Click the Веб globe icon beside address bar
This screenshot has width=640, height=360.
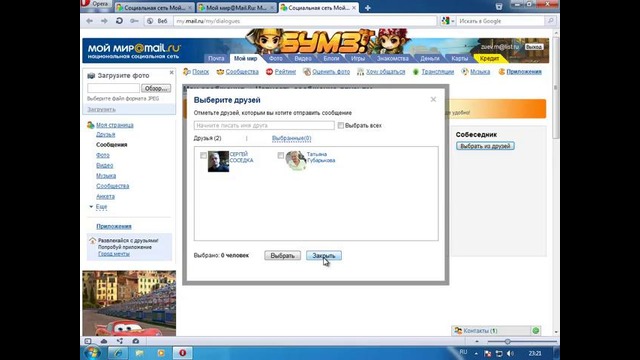pyautogui.click(x=150, y=21)
